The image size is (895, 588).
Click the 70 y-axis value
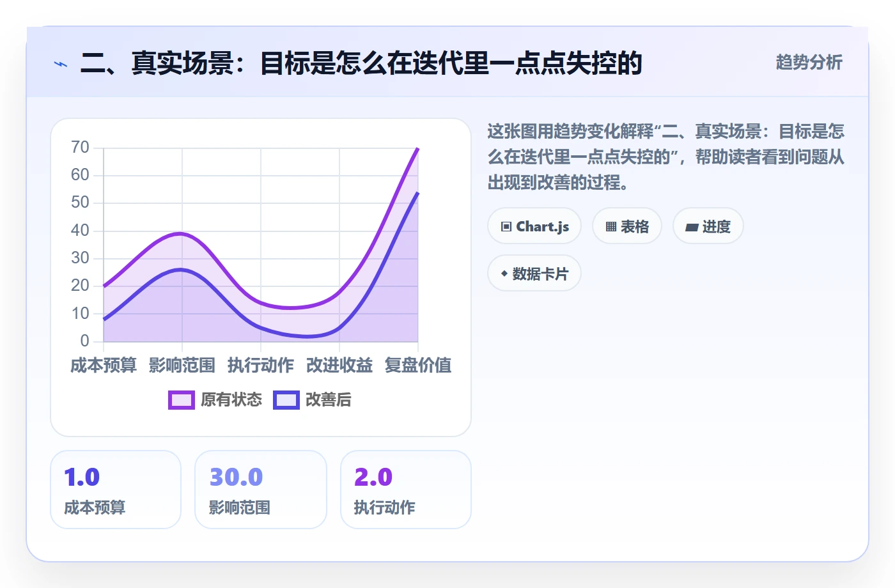80,148
